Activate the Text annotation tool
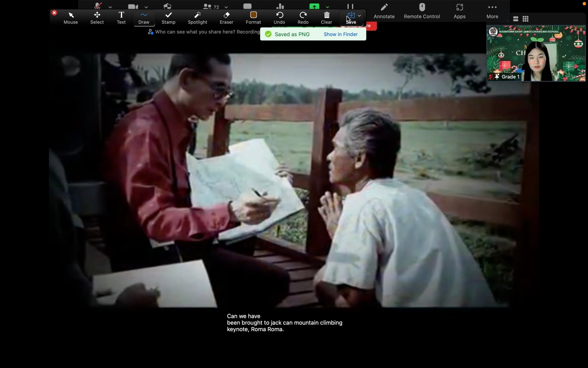Screen dimensions: 588x368 coord(121,18)
